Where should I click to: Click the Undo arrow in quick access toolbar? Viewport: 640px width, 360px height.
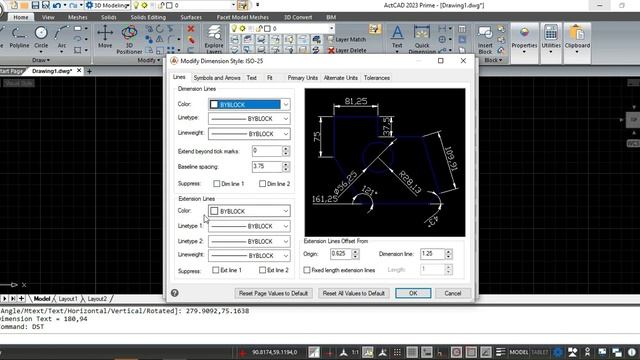click(x=57, y=5)
